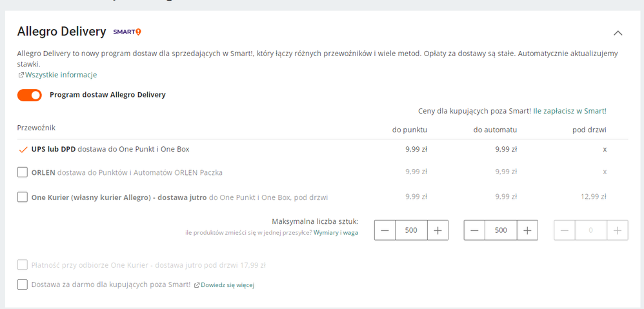Click the SMART! logo badge
The image size is (644, 309).
tap(127, 32)
